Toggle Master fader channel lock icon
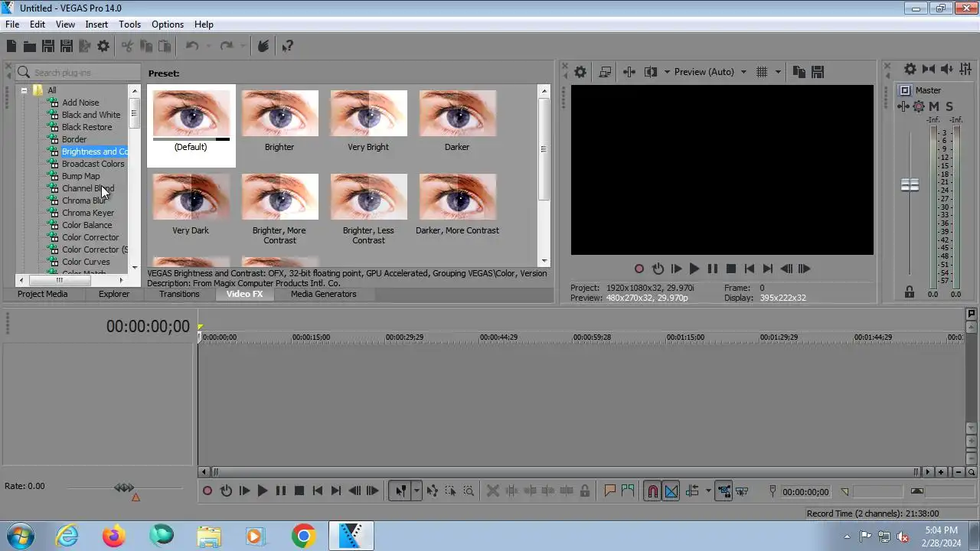The height and width of the screenshot is (551, 980). [x=910, y=292]
